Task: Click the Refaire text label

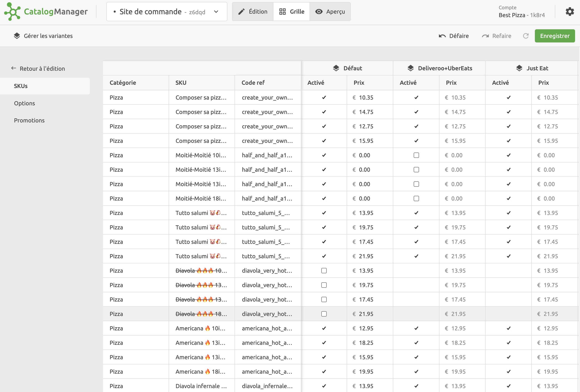Action: 502,36
